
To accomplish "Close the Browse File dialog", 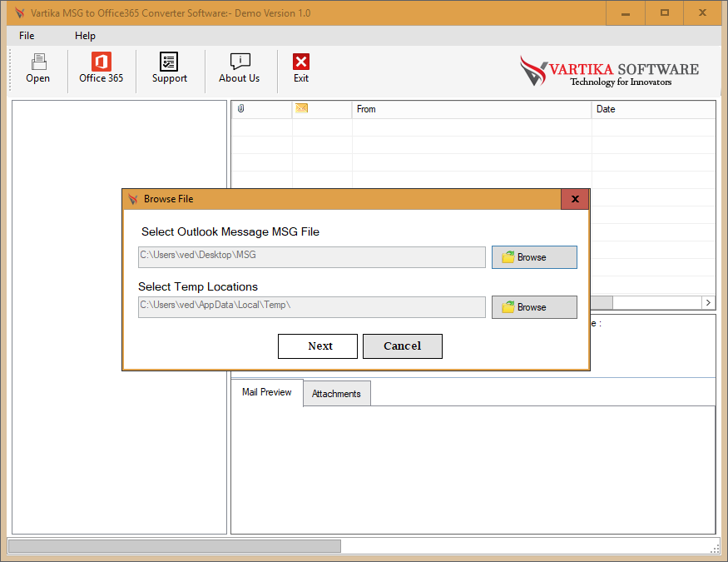I will point(575,199).
